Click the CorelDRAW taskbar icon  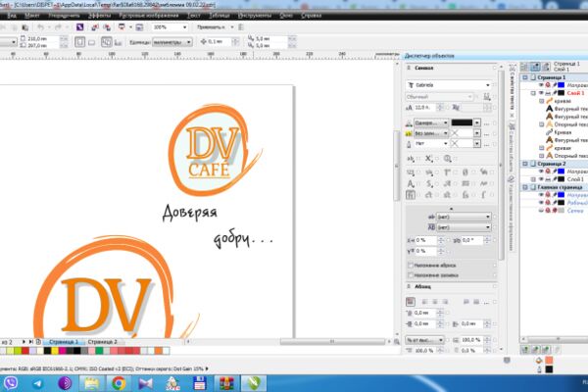254,383
